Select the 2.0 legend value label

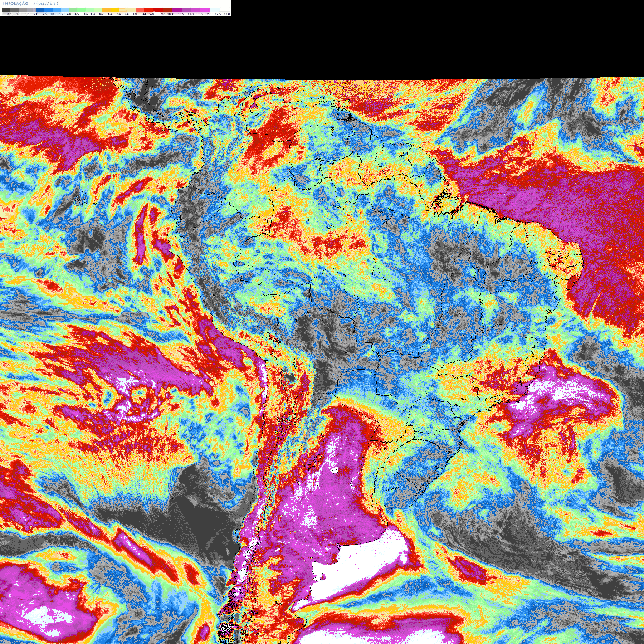coord(36,14)
